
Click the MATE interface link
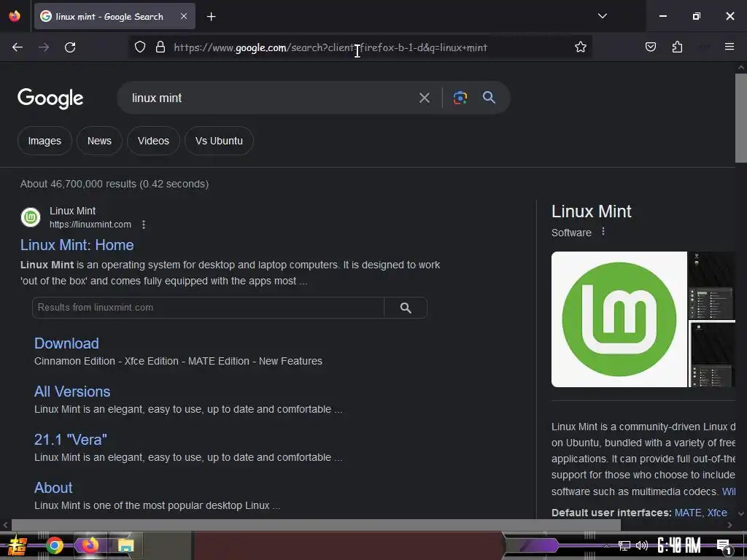[687, 513]
